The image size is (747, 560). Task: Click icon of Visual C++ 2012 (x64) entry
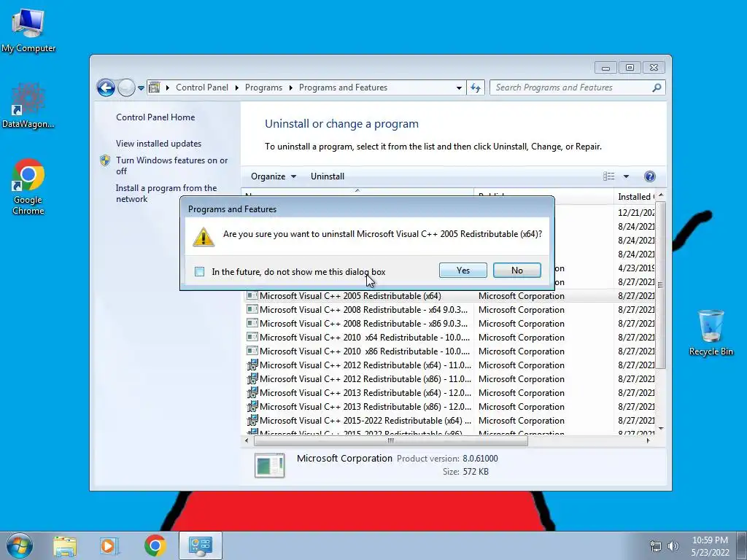[x=252, y=365]
